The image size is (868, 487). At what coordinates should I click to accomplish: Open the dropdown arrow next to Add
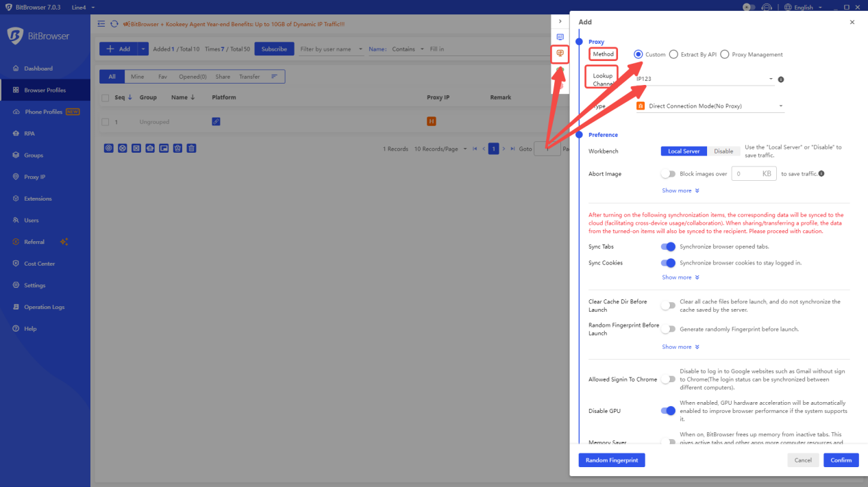[x=143, y=49]
